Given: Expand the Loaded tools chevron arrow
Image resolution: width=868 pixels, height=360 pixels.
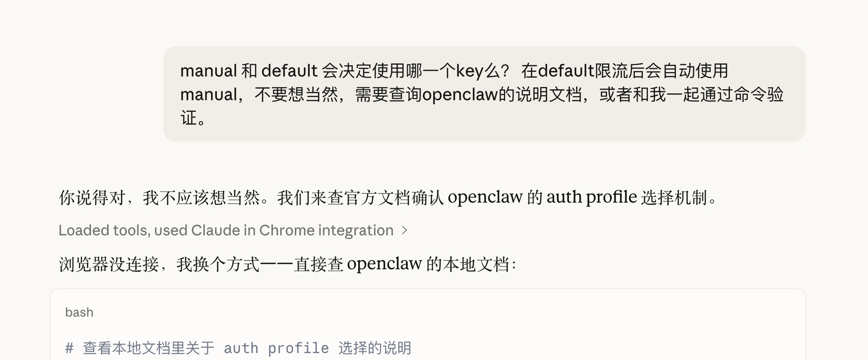Looking at the screenshot, I should (x=405, y=231).
